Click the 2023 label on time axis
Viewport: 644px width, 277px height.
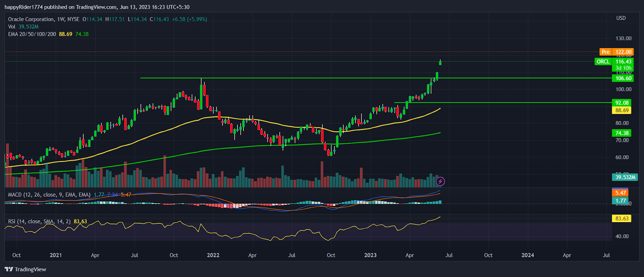pyautogui.click(x=370, y=255)
